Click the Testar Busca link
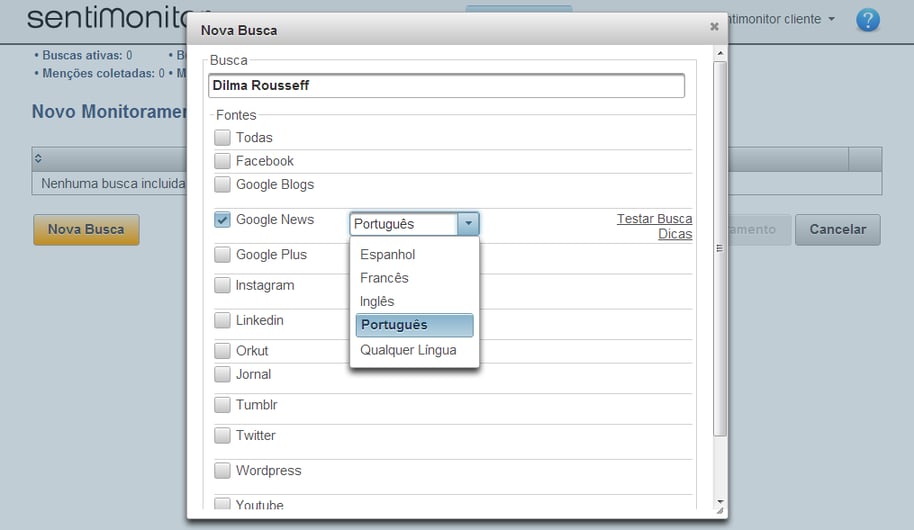This screenshot has width=914, height=530. point(655,219)
